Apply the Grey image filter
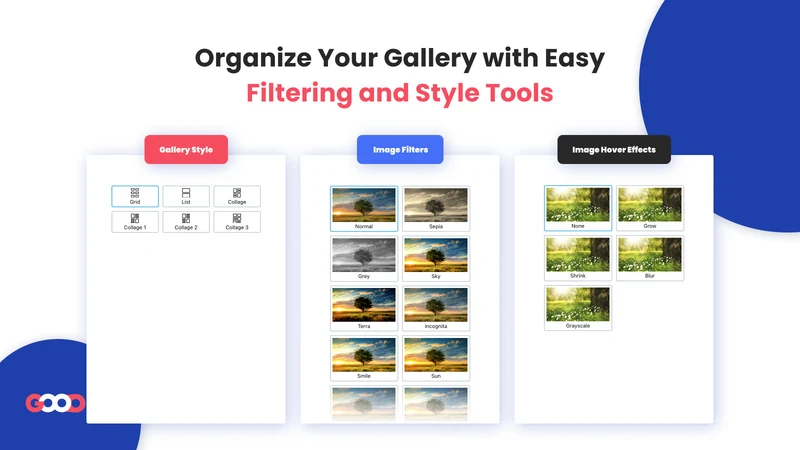 (x=364, y=259)
